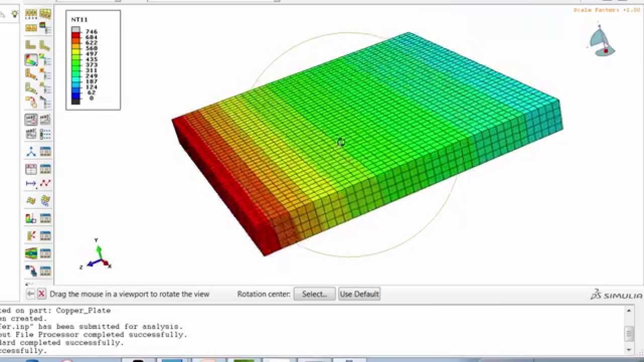This screenshot has height=362, width=644.
Task: Open manager beside the color-bar tool
Action: coord(45,219)
